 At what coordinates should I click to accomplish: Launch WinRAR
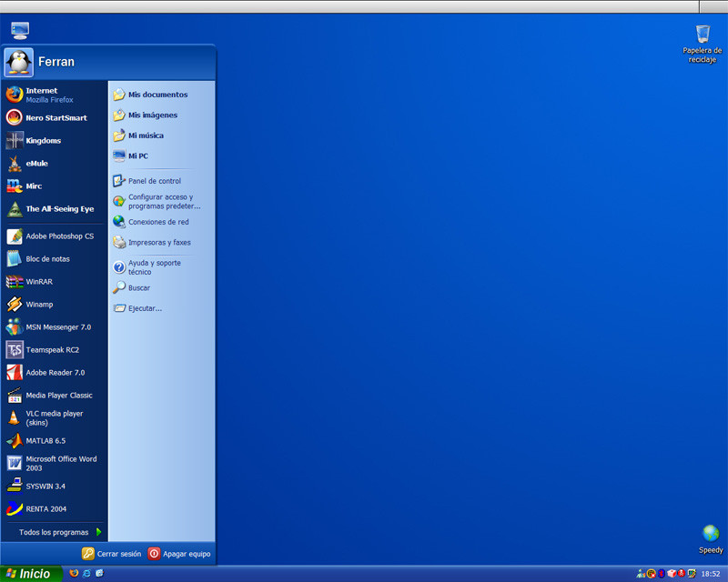54,281
